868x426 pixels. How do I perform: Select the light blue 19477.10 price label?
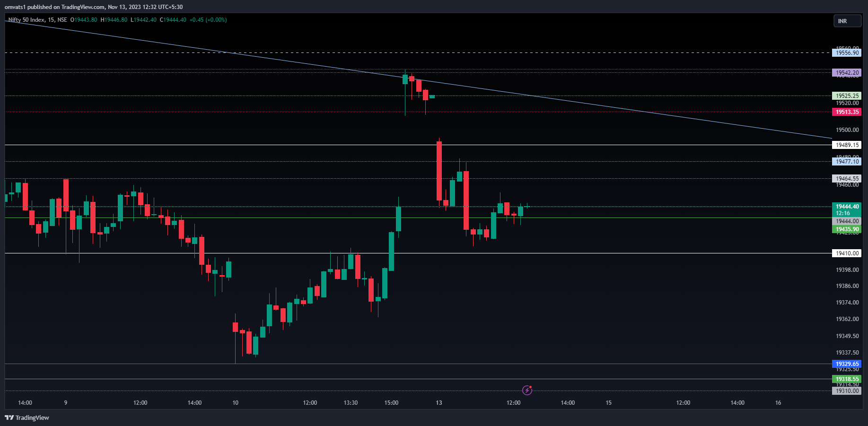click(847, 162)
